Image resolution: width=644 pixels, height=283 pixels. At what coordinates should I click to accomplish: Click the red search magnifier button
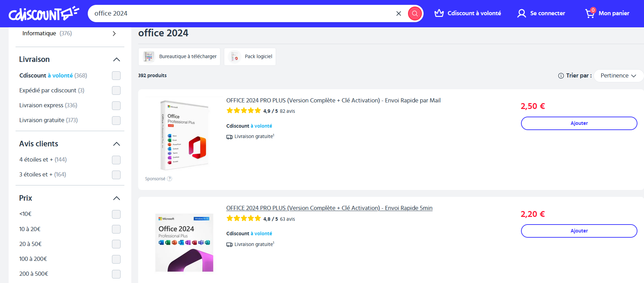click(x=415, y=13)
